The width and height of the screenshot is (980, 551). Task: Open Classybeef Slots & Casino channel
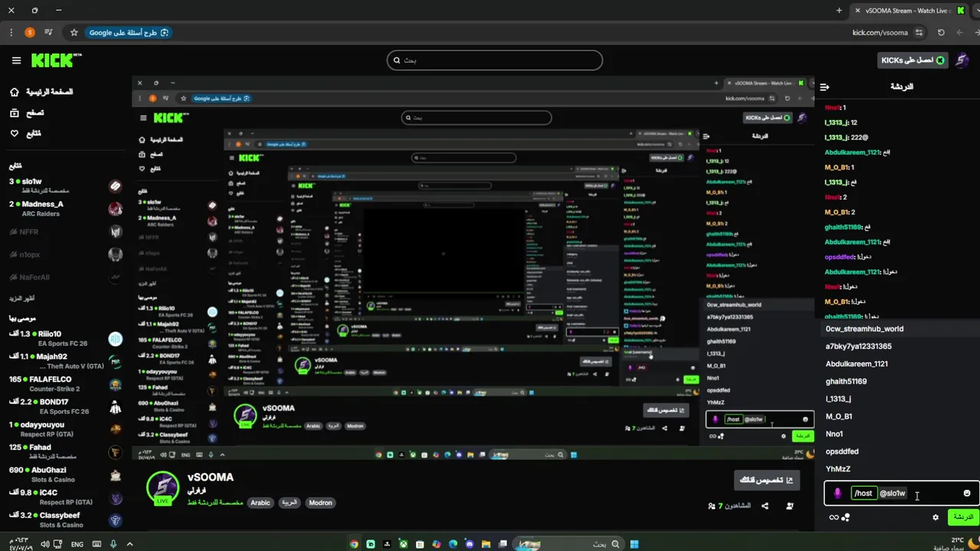(65, 520)
